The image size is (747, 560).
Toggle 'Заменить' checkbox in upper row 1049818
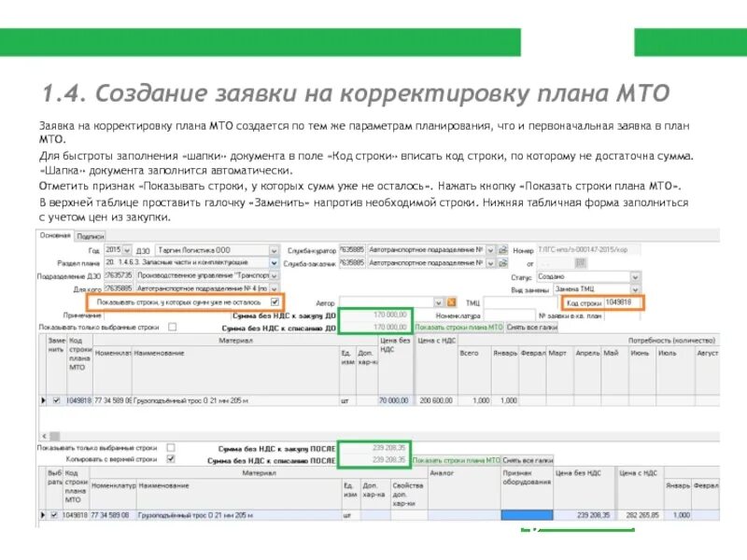(x=56, y=400)
